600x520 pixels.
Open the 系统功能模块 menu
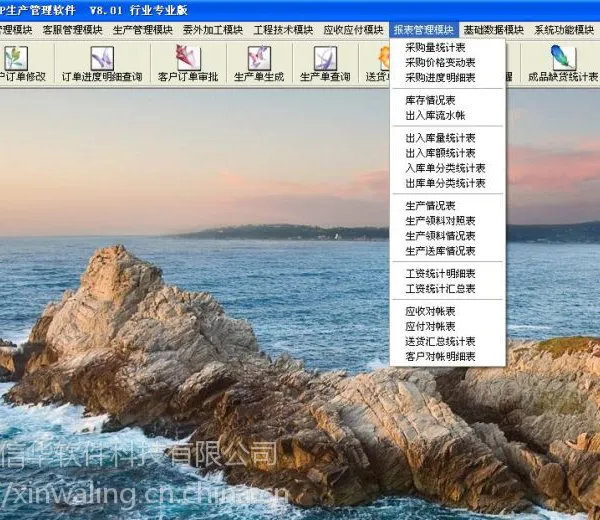point(564,30)
